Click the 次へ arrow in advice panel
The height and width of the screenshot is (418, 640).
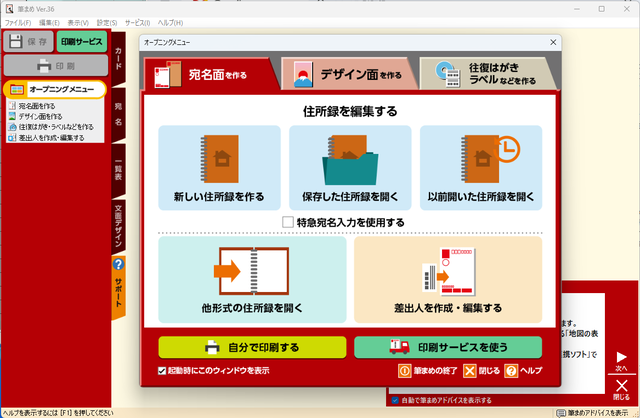click(621, 361)
